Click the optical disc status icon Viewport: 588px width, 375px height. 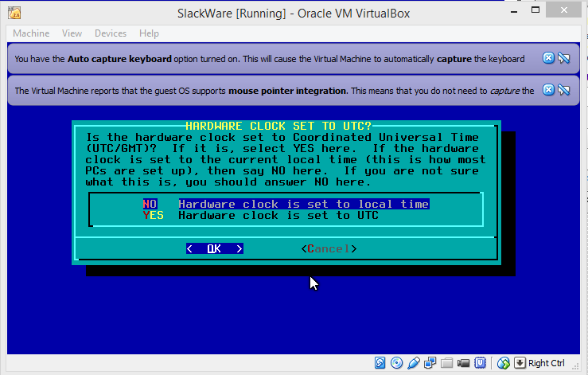click(397, 362)
